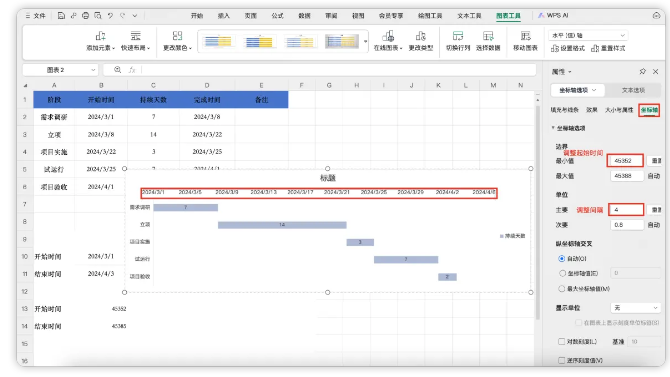Select the fourth gray chart style thumbnail
Viewport: 670px width, 377px height.
click(342, 41)
